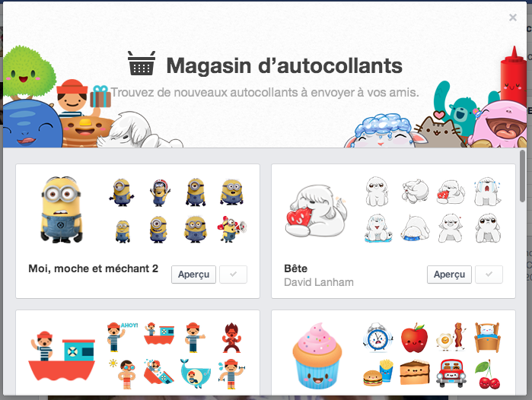The width and height of the screenshot is (532, 400).
Task: Select the red car sticker
Action: tap(451, 373)
